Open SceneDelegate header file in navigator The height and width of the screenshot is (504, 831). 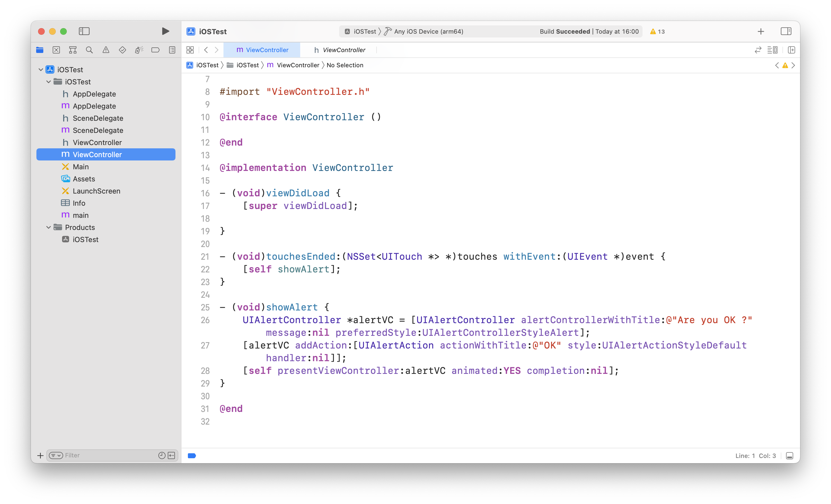tap(98, 118)
